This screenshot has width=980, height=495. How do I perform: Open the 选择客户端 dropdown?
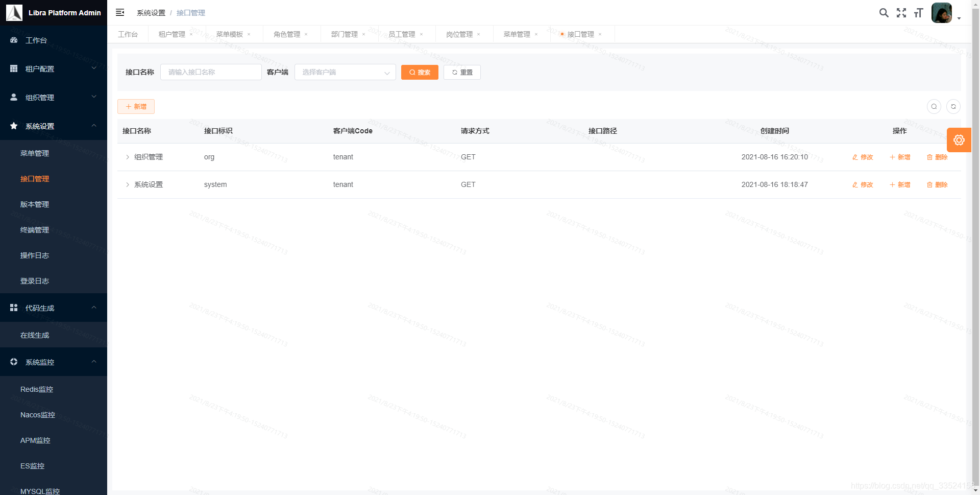(x=345, y=72)
